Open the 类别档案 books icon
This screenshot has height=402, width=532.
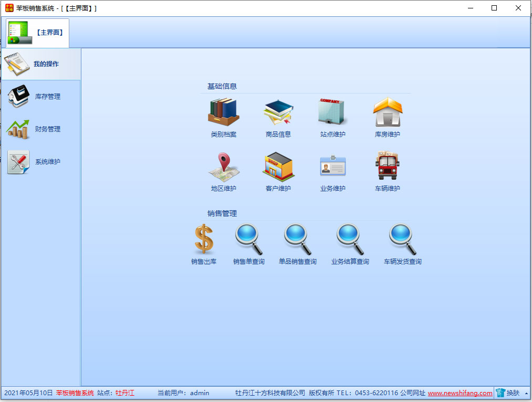coord(224,112)
